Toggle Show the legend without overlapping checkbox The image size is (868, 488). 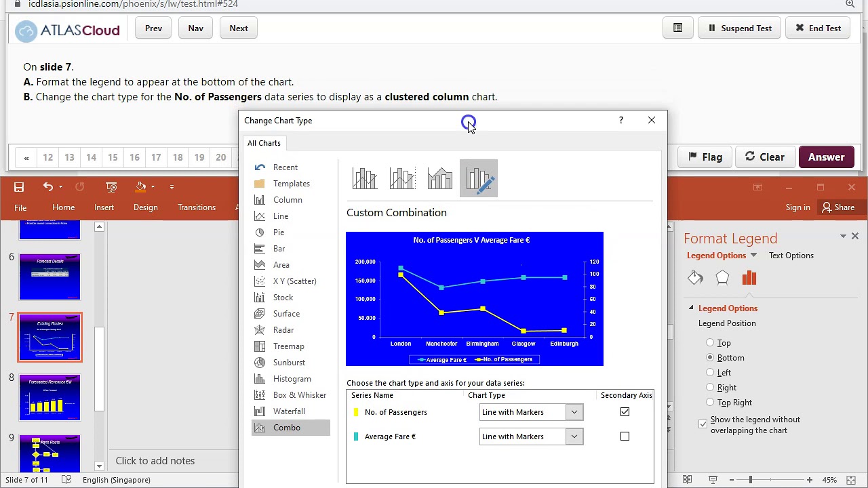tap(703, 424)
